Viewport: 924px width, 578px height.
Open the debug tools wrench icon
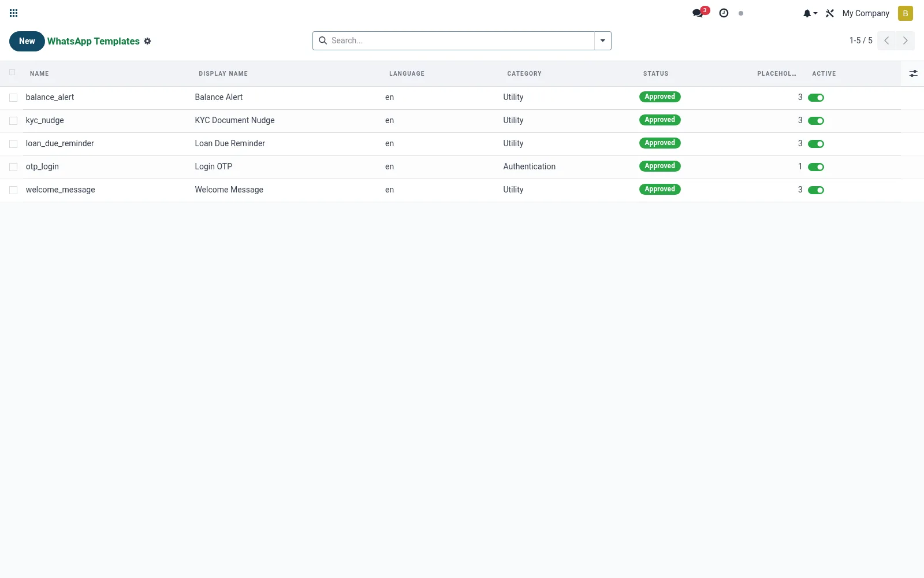click(830, 13)
